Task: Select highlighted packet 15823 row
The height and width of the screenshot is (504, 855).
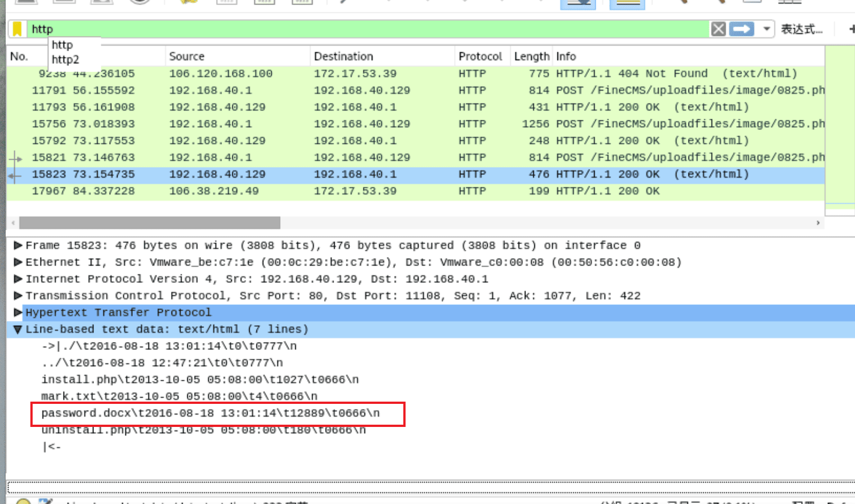Action: (416, 174)
